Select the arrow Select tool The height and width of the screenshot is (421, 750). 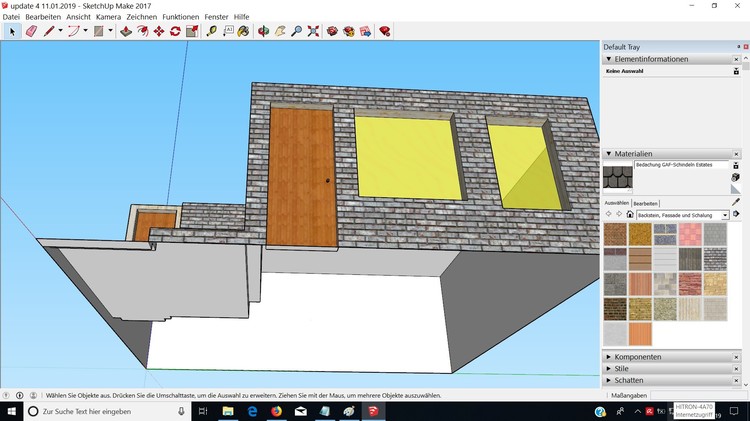(x=12, y=32)
